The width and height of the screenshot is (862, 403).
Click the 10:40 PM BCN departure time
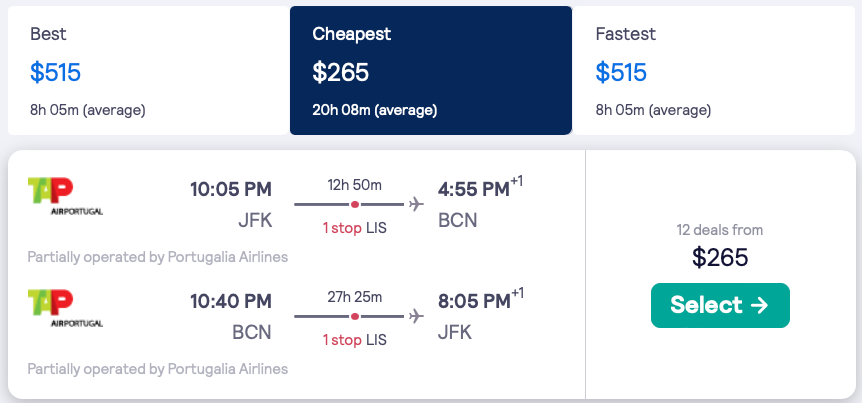click(231, 302)
